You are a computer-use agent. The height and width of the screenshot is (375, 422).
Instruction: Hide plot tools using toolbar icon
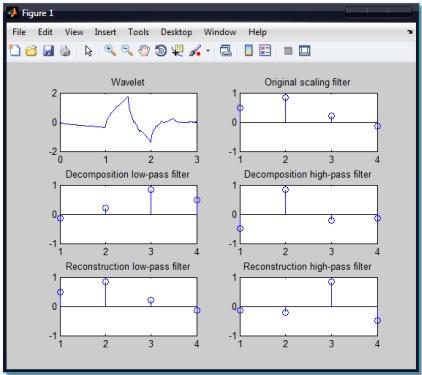pos(288,51)
